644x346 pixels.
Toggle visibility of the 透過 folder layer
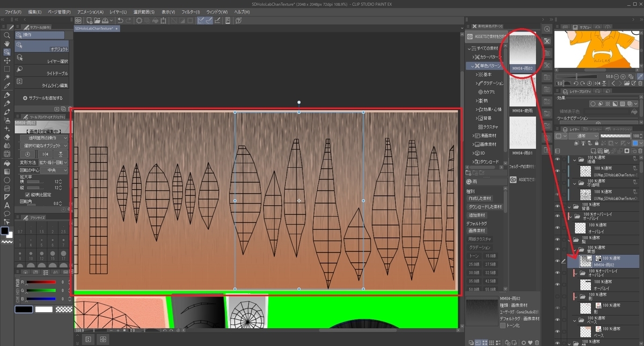[x=557, y=160]
